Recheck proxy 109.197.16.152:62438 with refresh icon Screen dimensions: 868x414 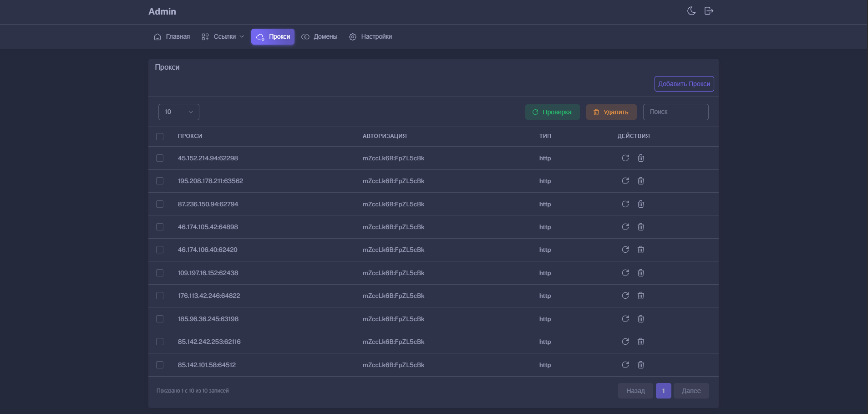tap(625, 273)
